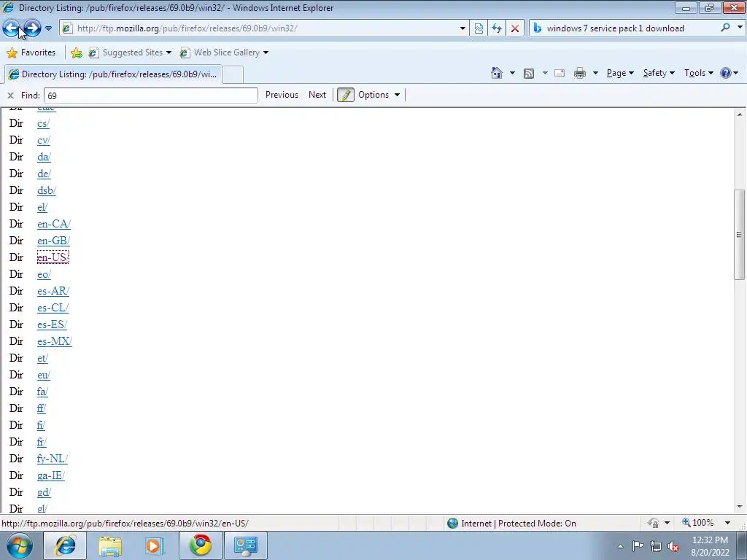Click the Home icon on command bar
Image resolution: width=747 pixels, height=560 pixels.
pyautogui.click(x=496, y=73)
